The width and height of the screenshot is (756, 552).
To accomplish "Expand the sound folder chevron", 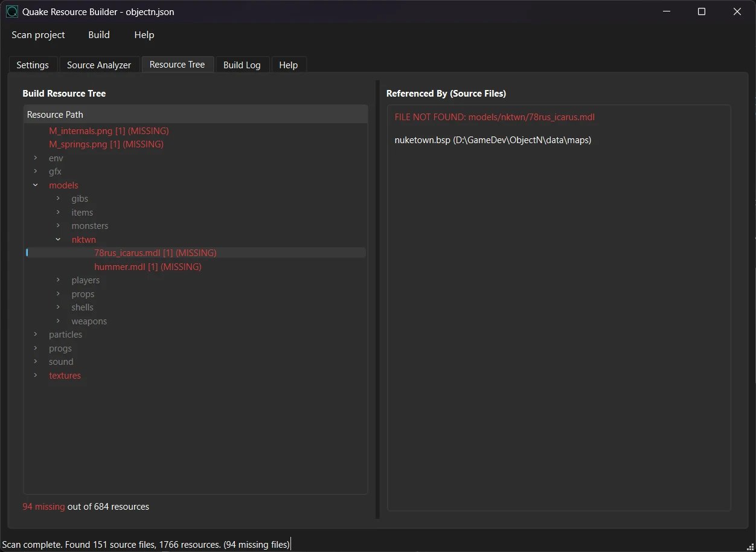I will point(36,362).
